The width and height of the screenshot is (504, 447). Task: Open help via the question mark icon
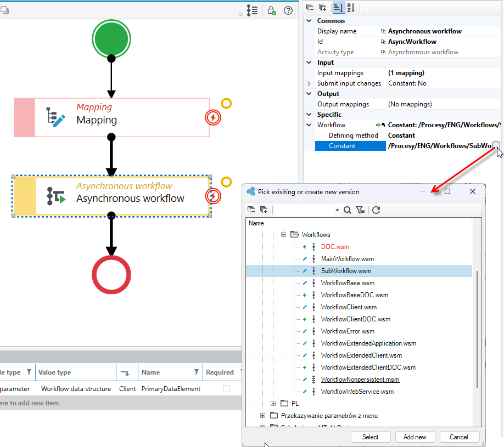coord(288,10)
